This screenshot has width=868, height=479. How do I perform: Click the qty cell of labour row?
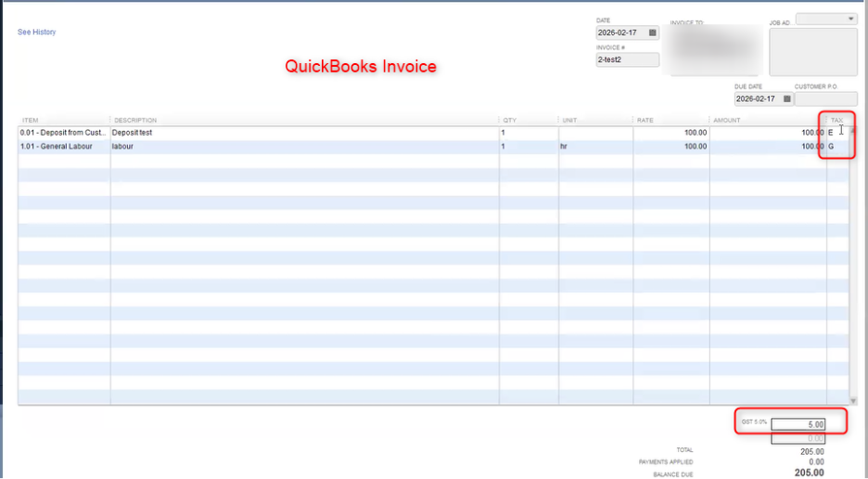pos(529,147)
